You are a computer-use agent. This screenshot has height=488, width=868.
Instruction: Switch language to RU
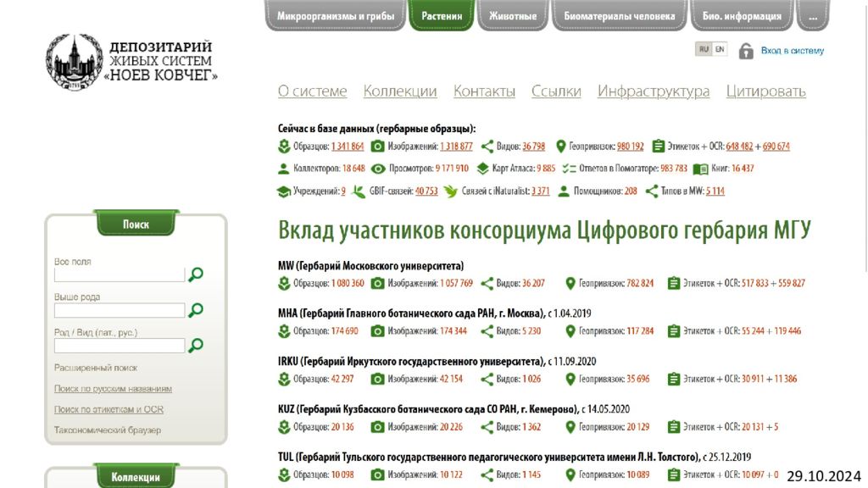[704, 49]
